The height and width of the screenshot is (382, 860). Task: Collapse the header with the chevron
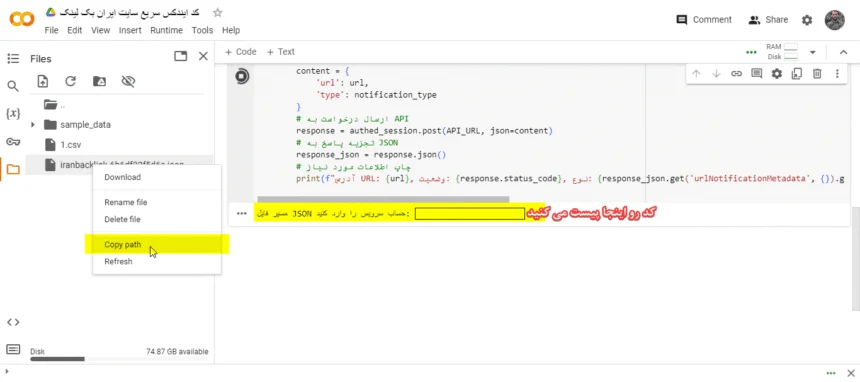(x=844, y=52)
